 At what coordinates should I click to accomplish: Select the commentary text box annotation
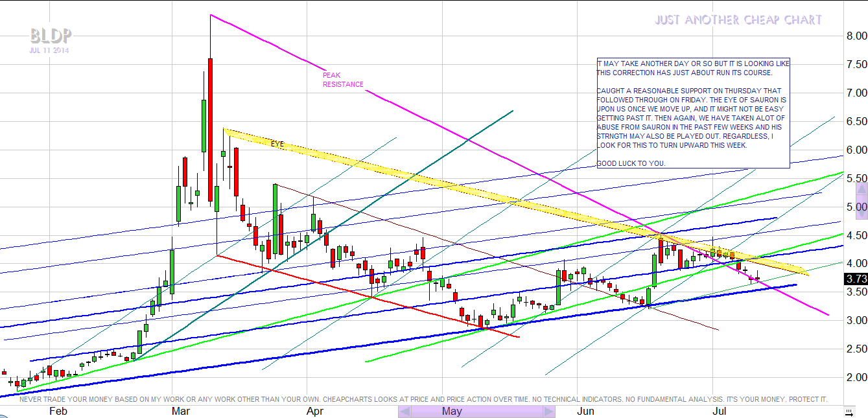click(693, 113)
